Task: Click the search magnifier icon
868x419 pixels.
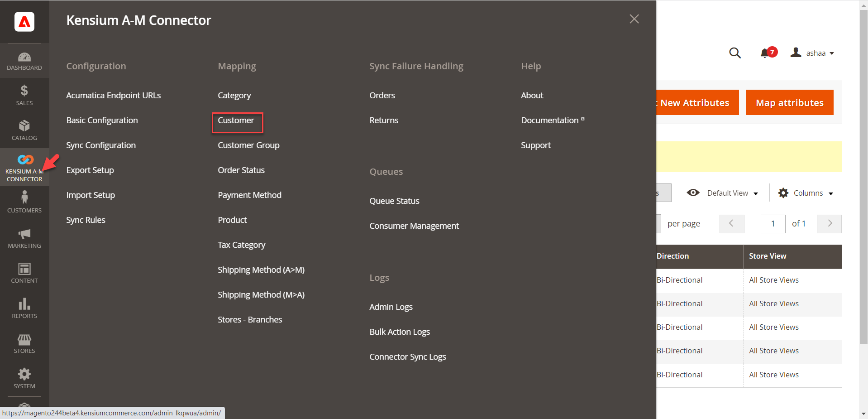Action: pyautogui.click(x=735, y=53)
